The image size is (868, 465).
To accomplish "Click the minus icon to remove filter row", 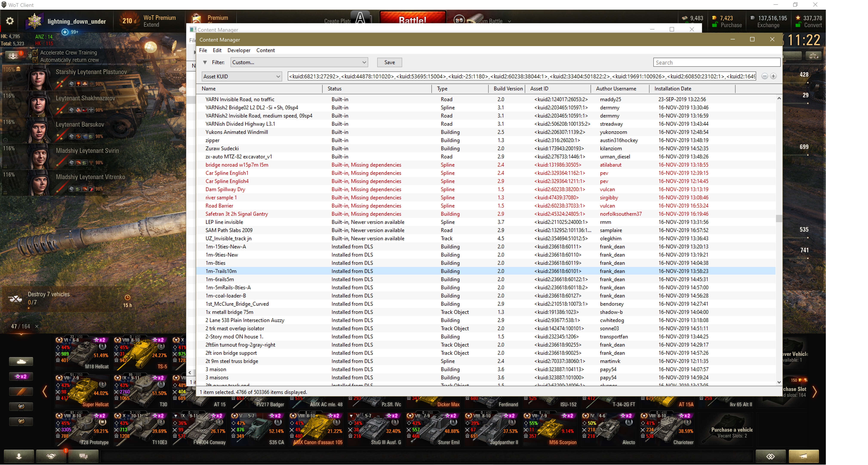I will (x=765, y=76).
